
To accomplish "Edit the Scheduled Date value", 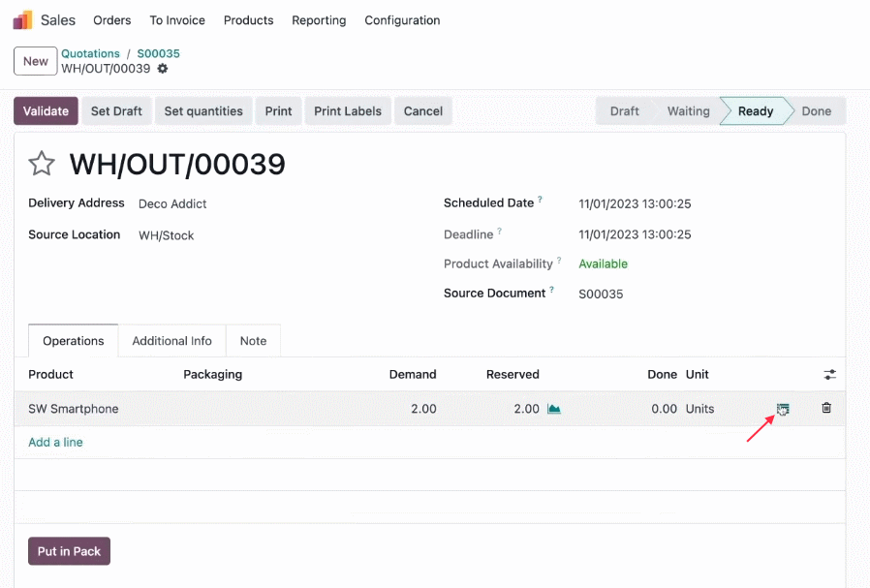I will point(635,204).
